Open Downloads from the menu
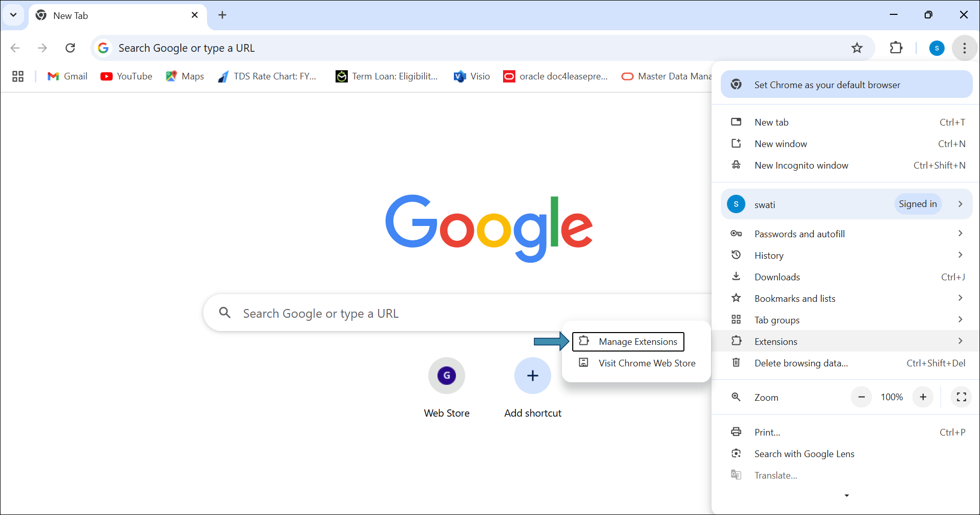The image size is (980, 515). click(846, 277)
